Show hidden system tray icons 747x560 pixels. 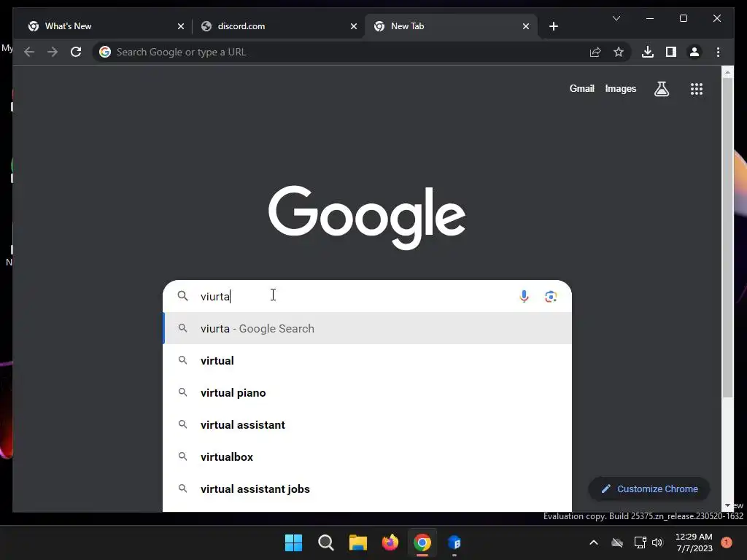pos(594,542)
